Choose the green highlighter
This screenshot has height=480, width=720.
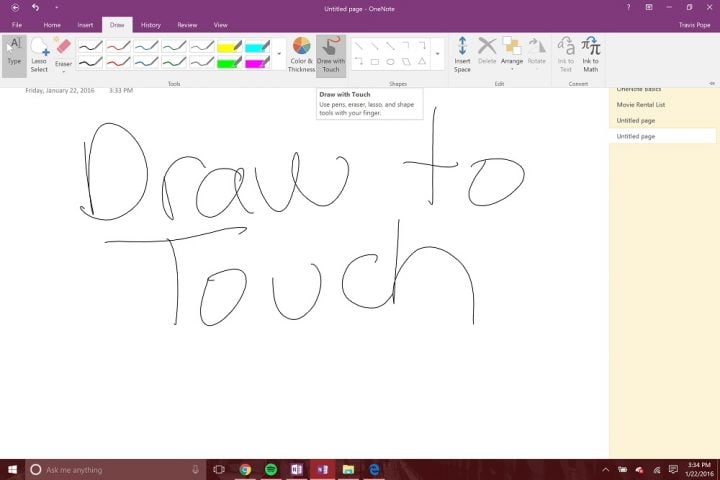230,62
